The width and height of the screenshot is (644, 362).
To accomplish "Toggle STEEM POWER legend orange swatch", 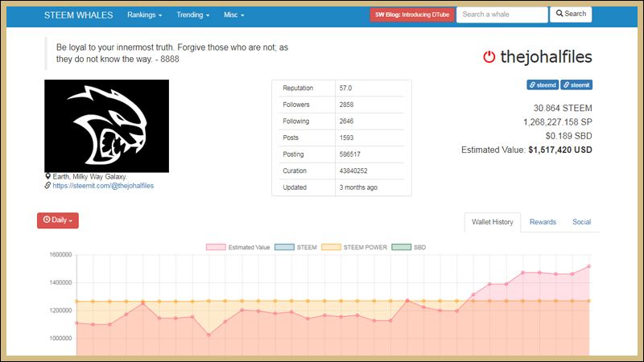I will pyautogui.click(x=331, y=247).
